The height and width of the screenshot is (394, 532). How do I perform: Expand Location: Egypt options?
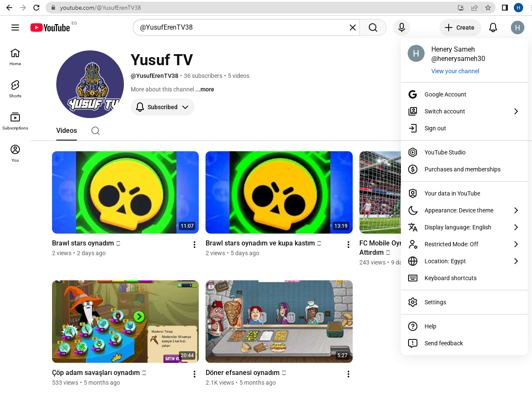coord(464,261)
